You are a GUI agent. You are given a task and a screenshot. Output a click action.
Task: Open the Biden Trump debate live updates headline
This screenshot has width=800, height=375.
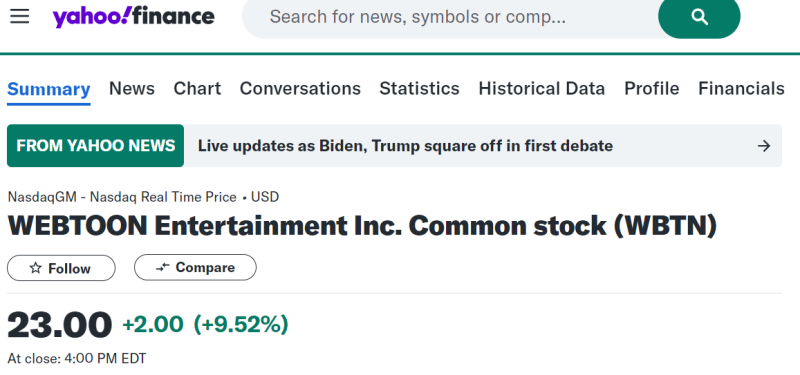pos(405,146)
